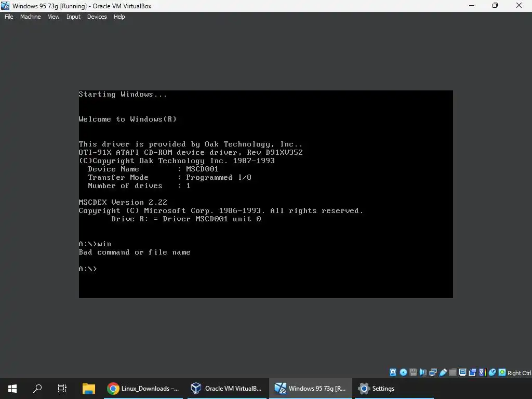Minimize the VirtualBox VM window
Image resolution: width=532 pixels, height=399 pixels.
point(472,5)
